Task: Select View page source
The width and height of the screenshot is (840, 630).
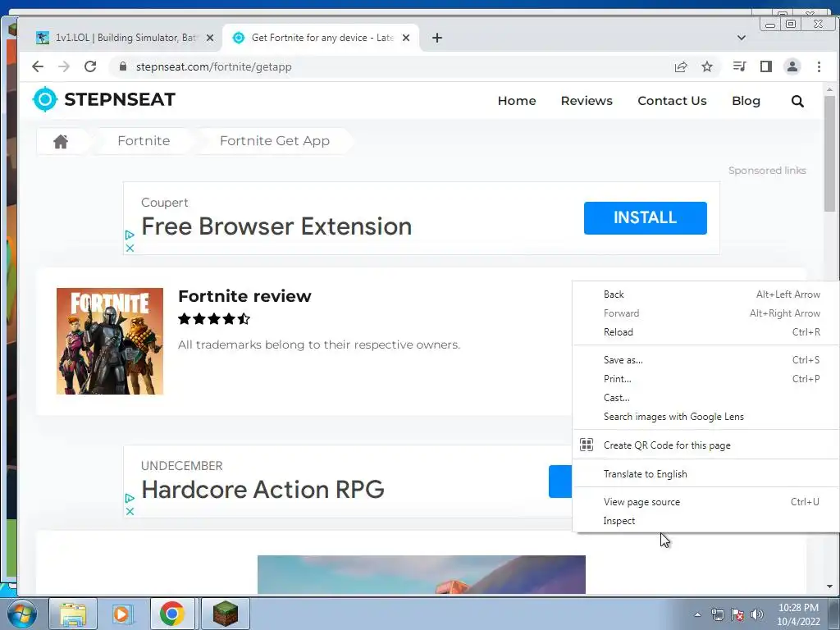Action: tap(705, 501)
